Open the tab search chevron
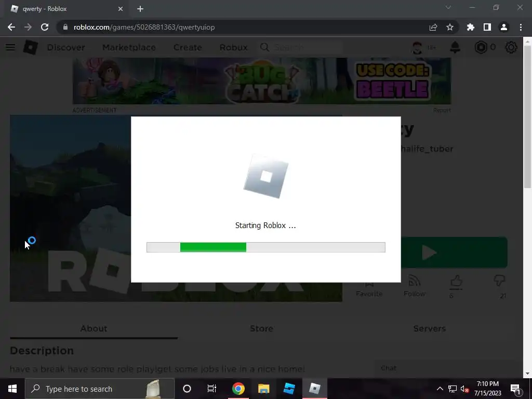The width and height of the screenshot is (532, 399). 448,7
